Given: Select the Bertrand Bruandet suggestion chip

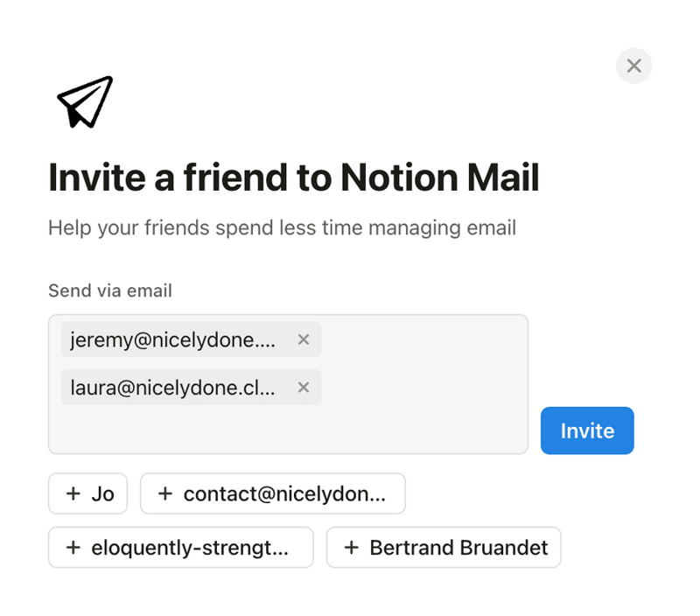Looking at the screenshot, I should coord(444,548).
